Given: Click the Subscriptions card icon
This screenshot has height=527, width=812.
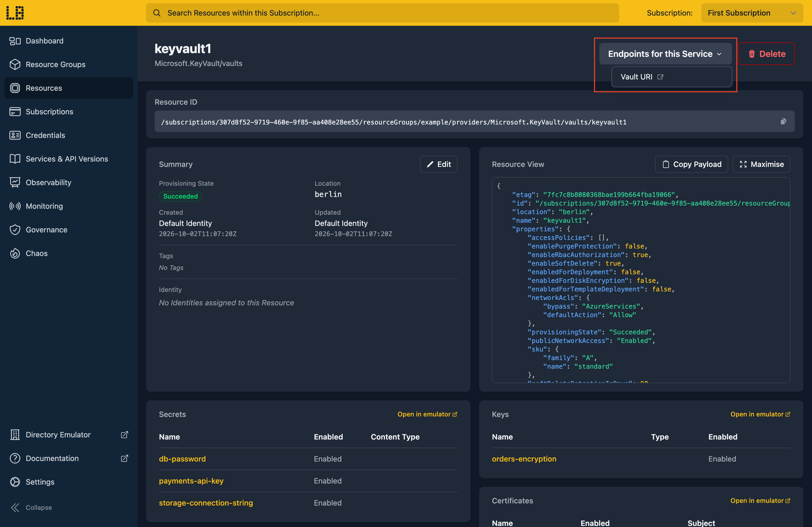Looking at the screenshot, I should (x=15, y=111).
